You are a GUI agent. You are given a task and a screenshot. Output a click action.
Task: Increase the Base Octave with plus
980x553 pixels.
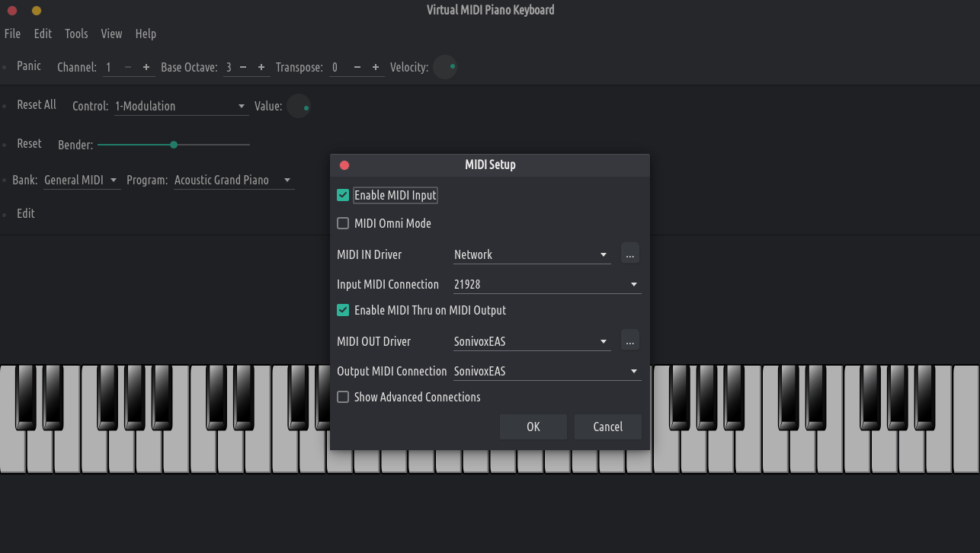(x=261, y=67)
